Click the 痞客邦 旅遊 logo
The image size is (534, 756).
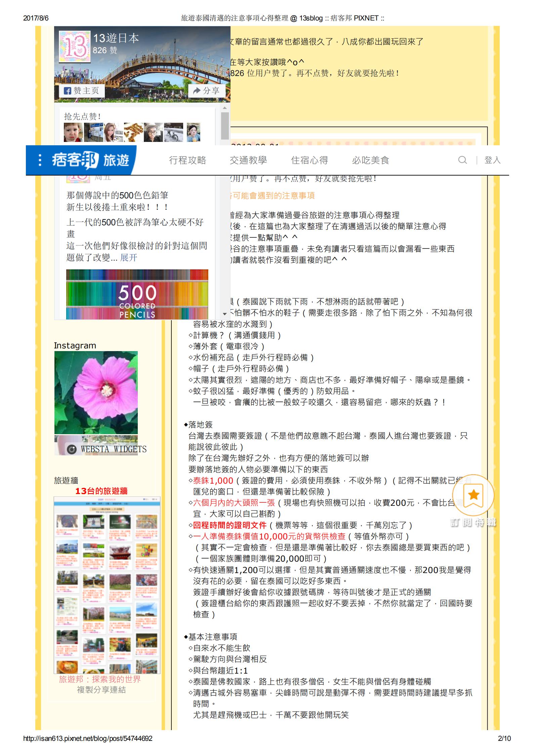(90, 160)
